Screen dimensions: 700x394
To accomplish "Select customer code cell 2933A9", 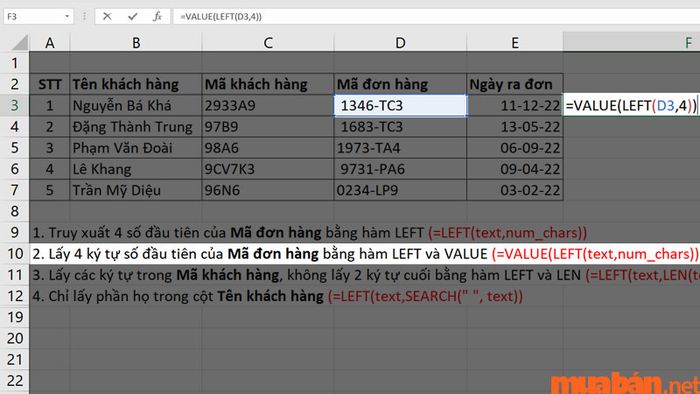I will pyautogui.click(x=268, y=105).
